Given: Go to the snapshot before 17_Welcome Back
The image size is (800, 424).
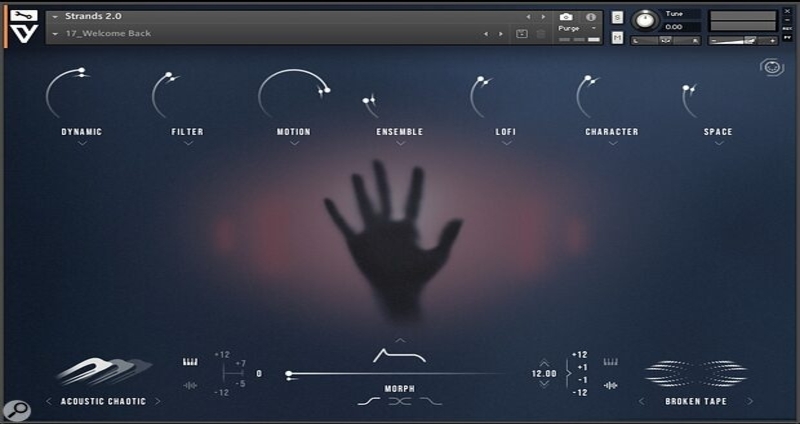Looking at the screenshot, I should pyautogui.click(x=486, y=34).
